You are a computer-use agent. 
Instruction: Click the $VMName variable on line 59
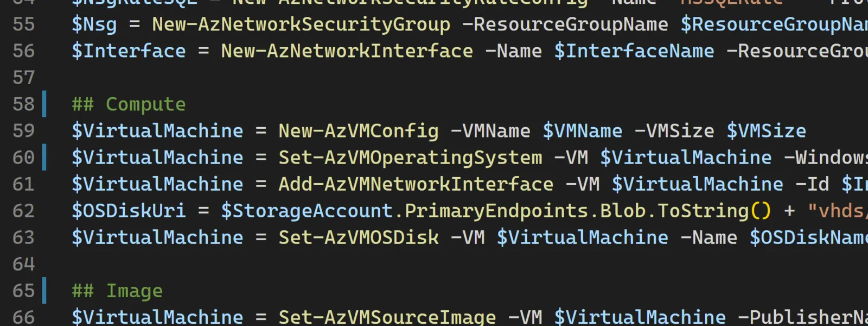click(x=583, y=131)
